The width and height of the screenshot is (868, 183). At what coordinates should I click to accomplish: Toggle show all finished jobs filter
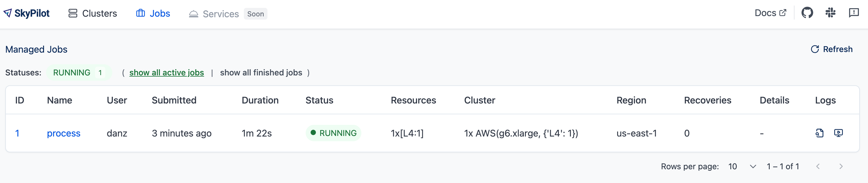pyautogui.click(x=261, y=72)
